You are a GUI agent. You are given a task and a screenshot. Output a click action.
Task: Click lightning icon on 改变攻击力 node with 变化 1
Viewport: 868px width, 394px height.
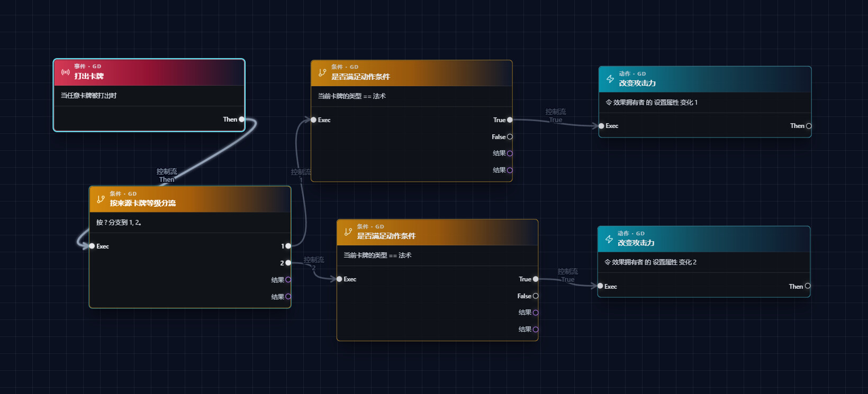(x=610, y=79)
